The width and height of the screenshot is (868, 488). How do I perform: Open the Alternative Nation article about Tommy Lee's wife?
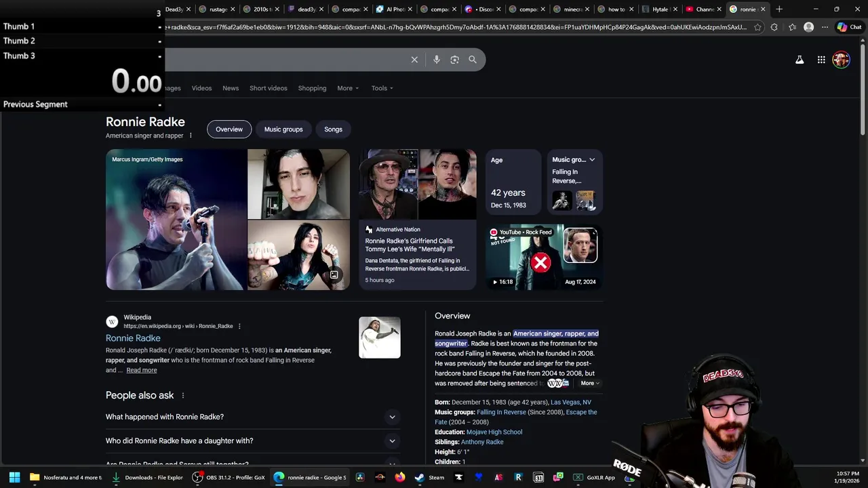click(418, 220)
